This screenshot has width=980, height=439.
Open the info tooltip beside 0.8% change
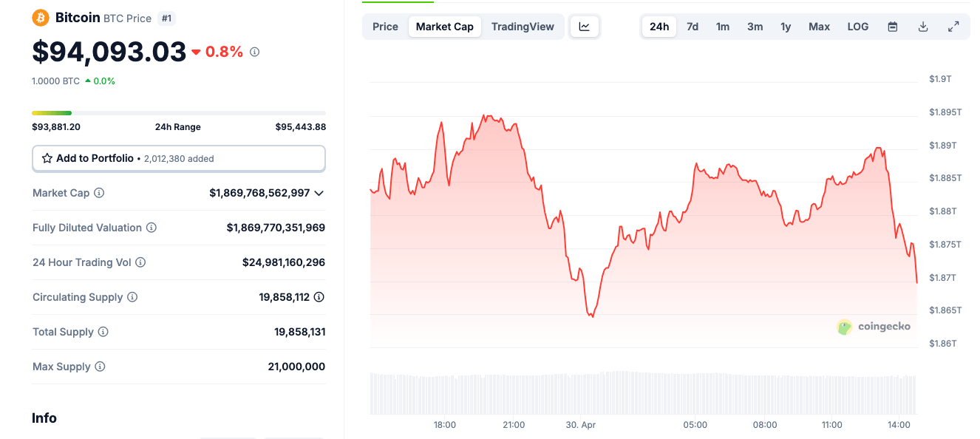254,52
